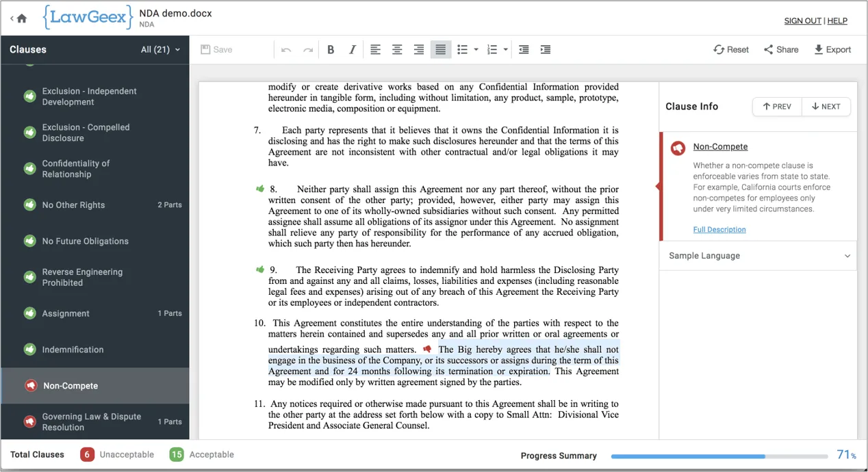Click SIGN OUT link

[802, 21]
